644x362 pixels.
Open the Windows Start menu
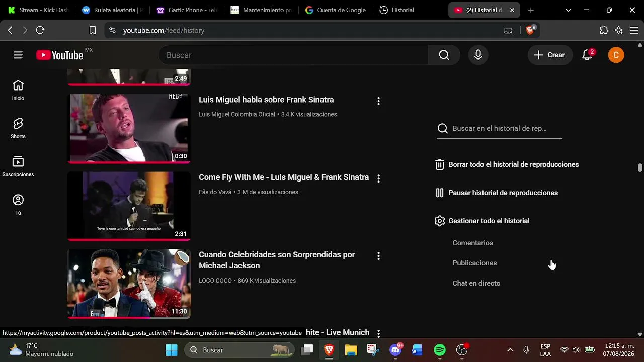pos(172,350)
